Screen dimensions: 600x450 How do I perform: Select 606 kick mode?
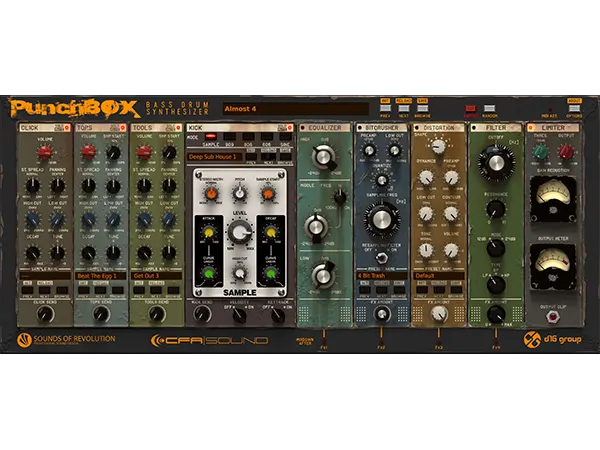(267, 137)
